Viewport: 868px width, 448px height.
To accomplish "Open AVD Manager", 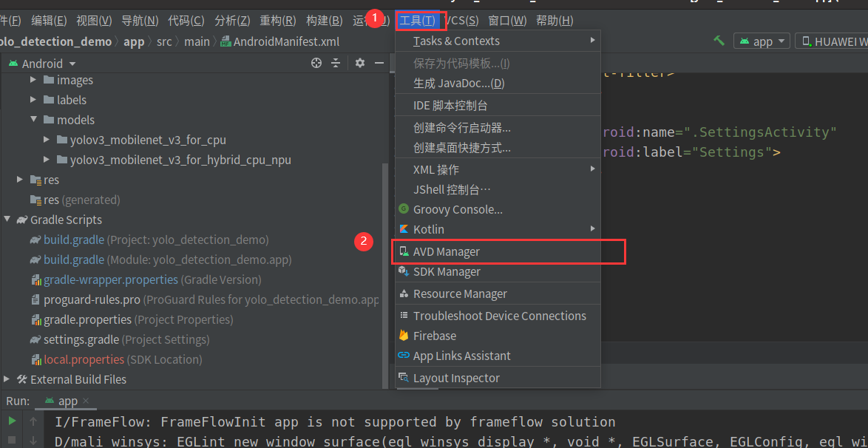I will [x=498, y=251].
